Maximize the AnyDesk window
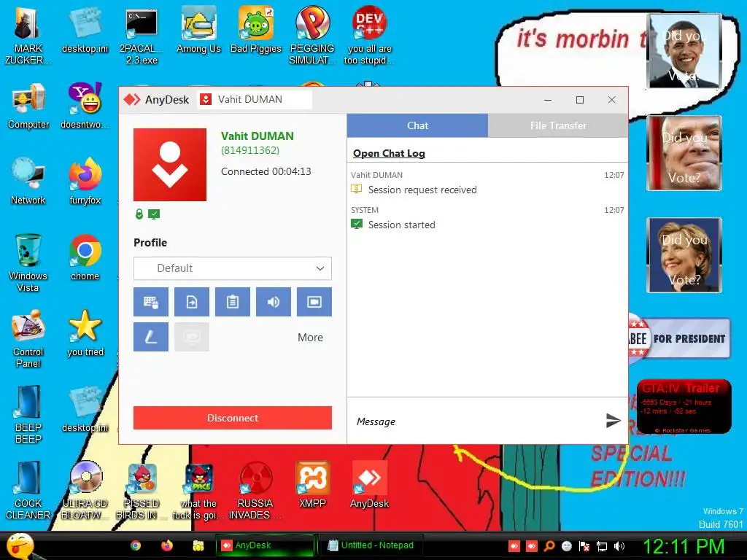747x560 pixels. point(580,100)
